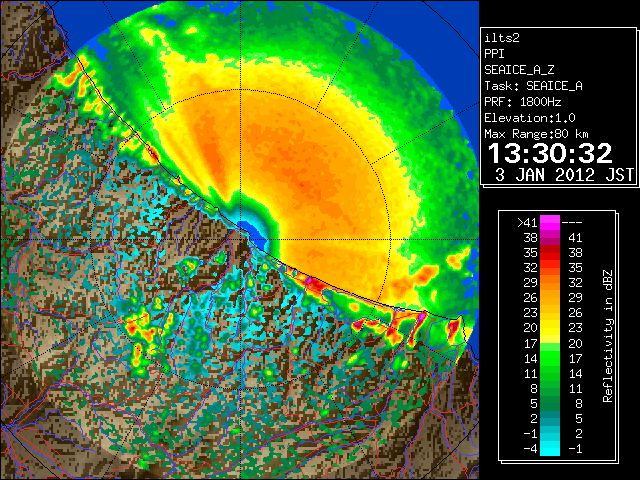640x480 pixels.
Task: Click the 'Max Range:80 km' line
Action: (x=536, y=134)
